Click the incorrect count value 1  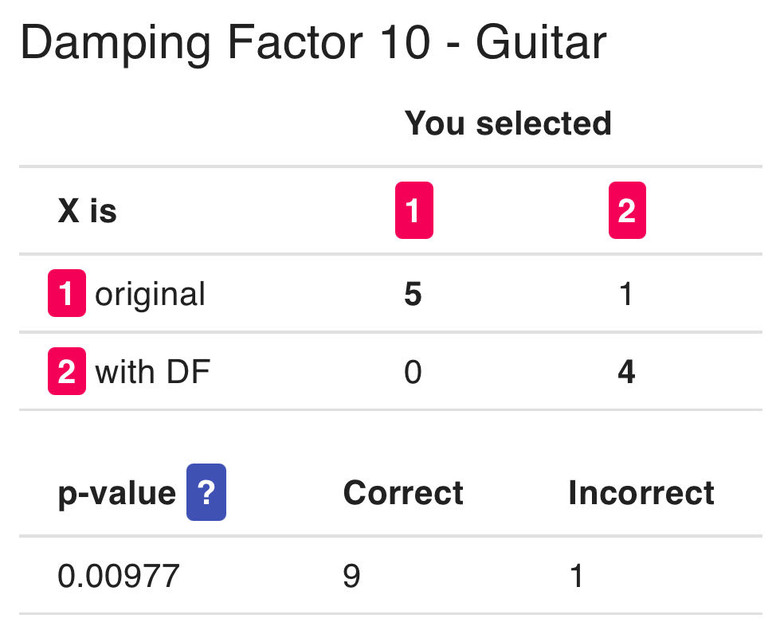pyautogui.click(x=577, y=576)
